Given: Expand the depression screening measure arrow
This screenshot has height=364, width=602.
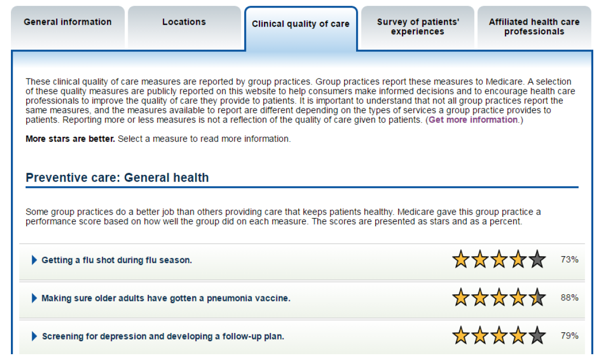Looking at the screenshot, I should point(34,336).
